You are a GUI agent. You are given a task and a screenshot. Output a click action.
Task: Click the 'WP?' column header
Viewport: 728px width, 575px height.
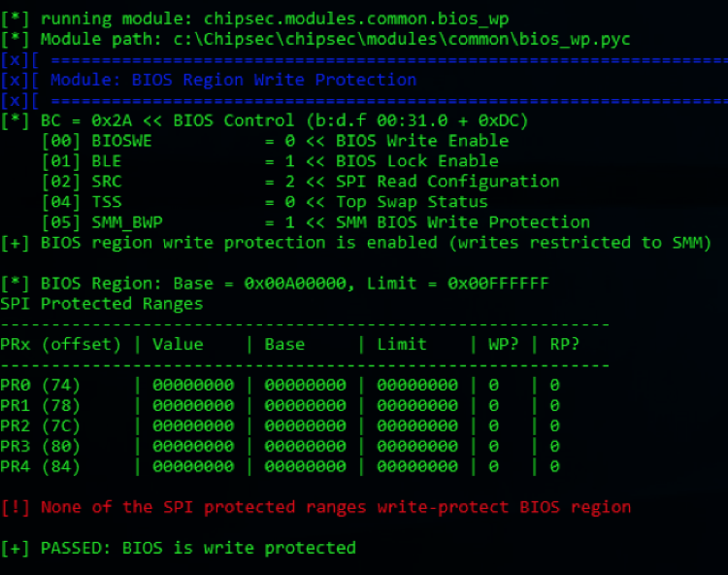point(504,344)
